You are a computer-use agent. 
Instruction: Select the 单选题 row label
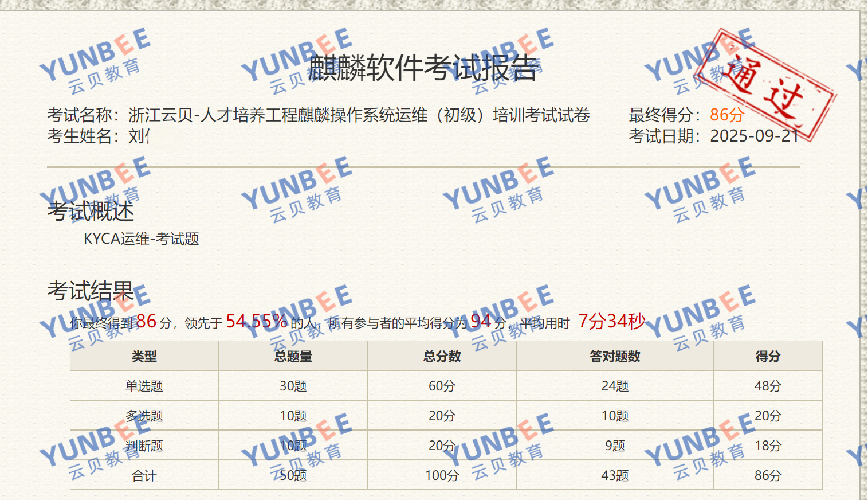click(144, 386)
